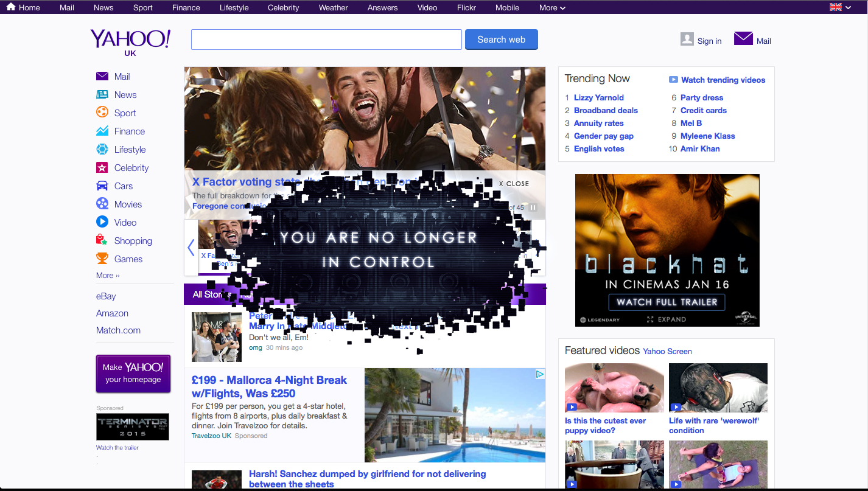Viewport: 868px width, 491px height.
Task: Go to previous carousel story with left arrow
Action: pos(191,248)
